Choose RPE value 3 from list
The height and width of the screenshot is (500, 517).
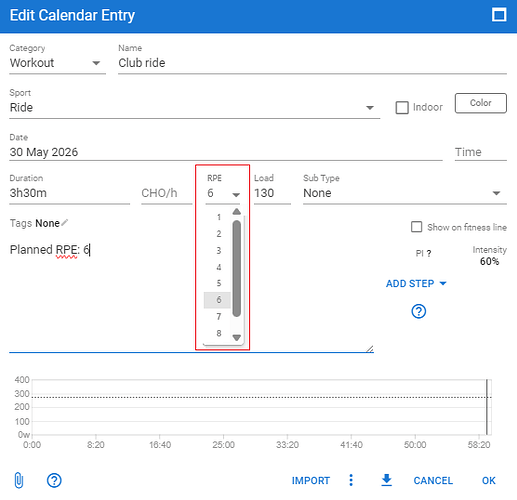click(x=218, y=250)
